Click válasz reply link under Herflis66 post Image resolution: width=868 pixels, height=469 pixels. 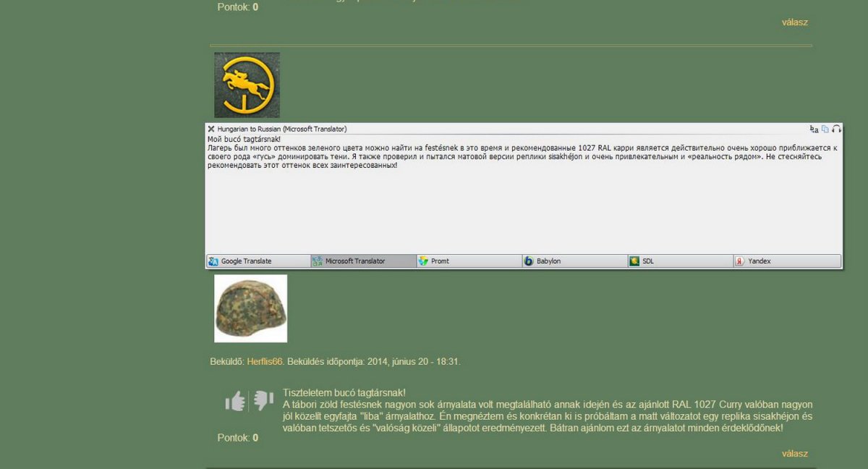tap(795, 454)
